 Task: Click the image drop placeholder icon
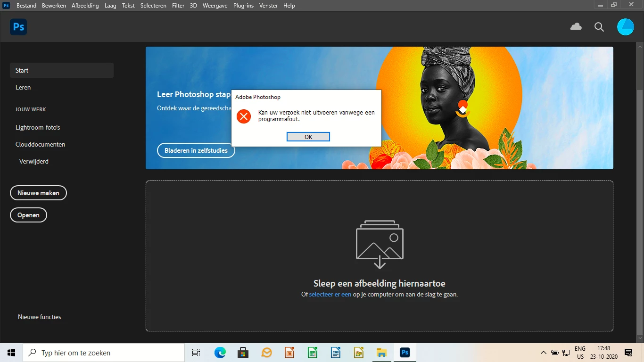tap(380, 244)
